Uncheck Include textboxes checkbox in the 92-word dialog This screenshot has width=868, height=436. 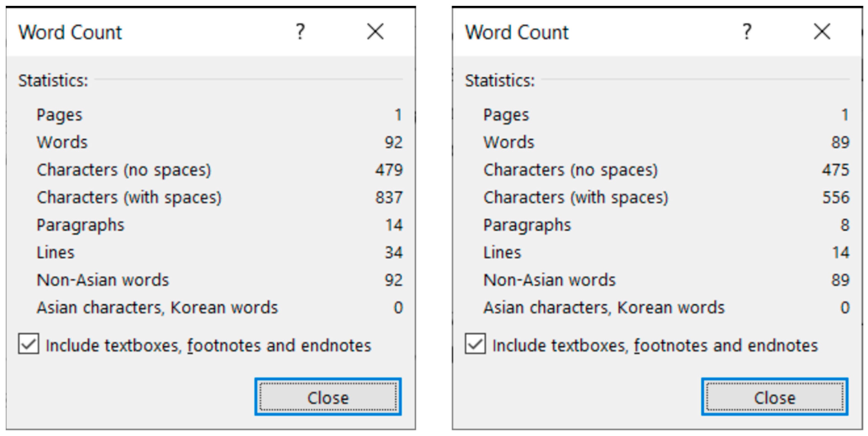click(x=29, y=344)
